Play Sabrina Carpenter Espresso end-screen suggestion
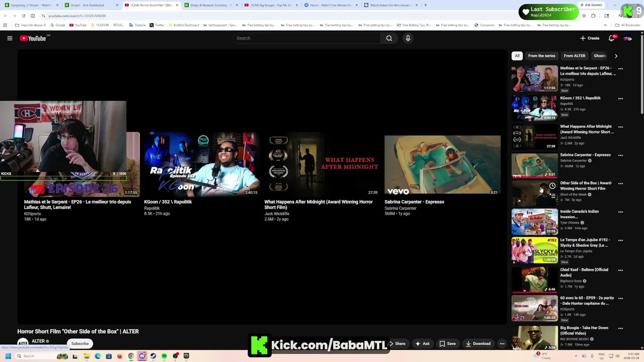Screen dimensions: 644x362 coord(443,164)
